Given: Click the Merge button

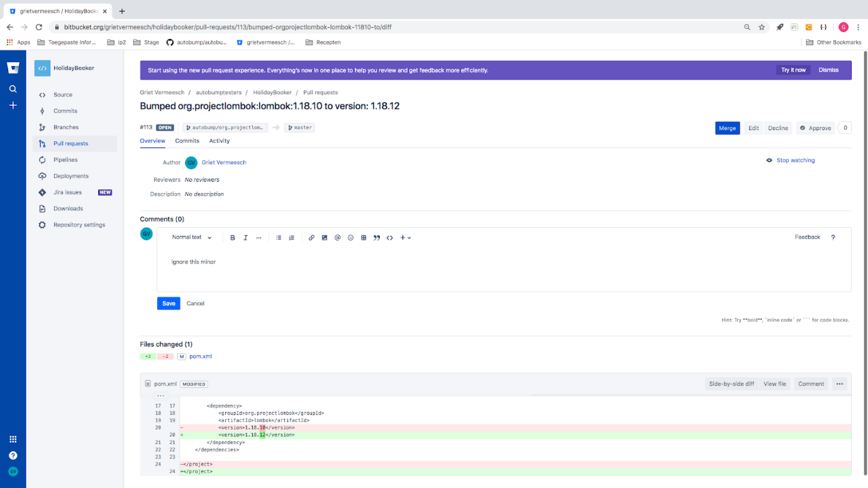Looking at the screenshot, I should [727, 128].
